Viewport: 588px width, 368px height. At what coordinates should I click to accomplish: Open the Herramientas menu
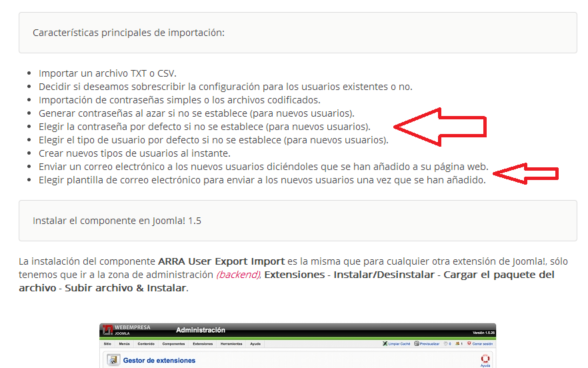(231, 343)
